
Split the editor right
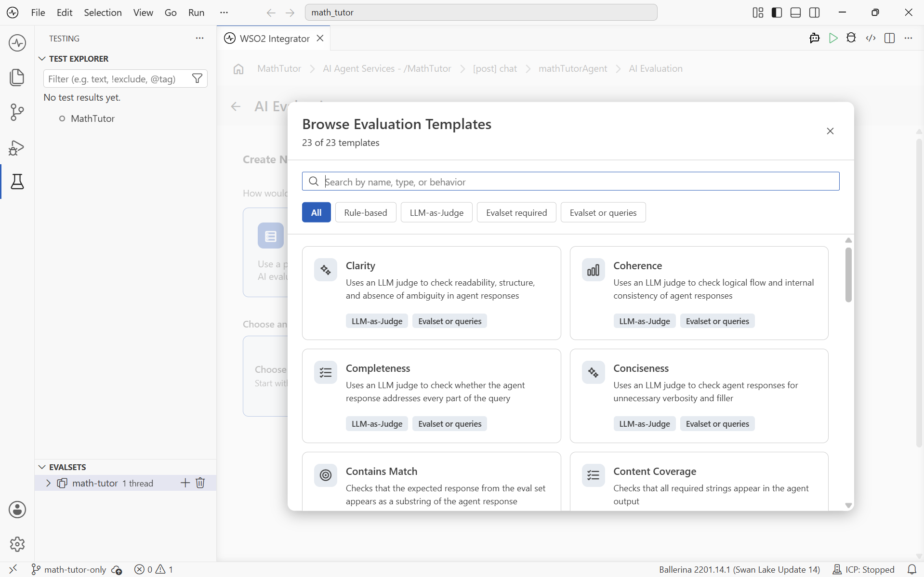890,38
